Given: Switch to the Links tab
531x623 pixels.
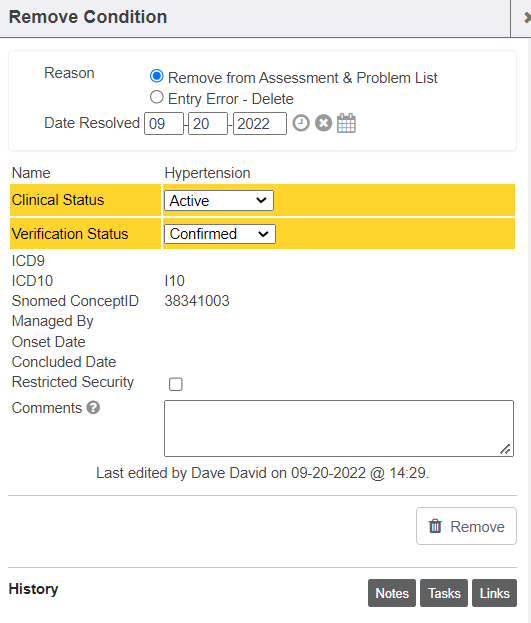Looking at the screenshot, I should [x=494, y=593].
